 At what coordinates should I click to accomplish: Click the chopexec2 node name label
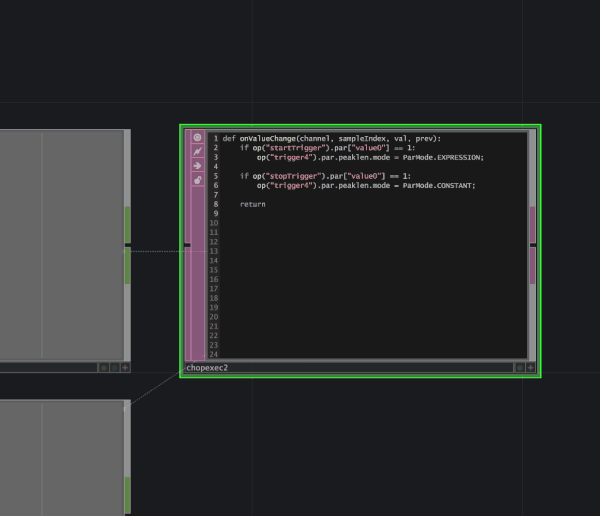[x=207, y=368]
